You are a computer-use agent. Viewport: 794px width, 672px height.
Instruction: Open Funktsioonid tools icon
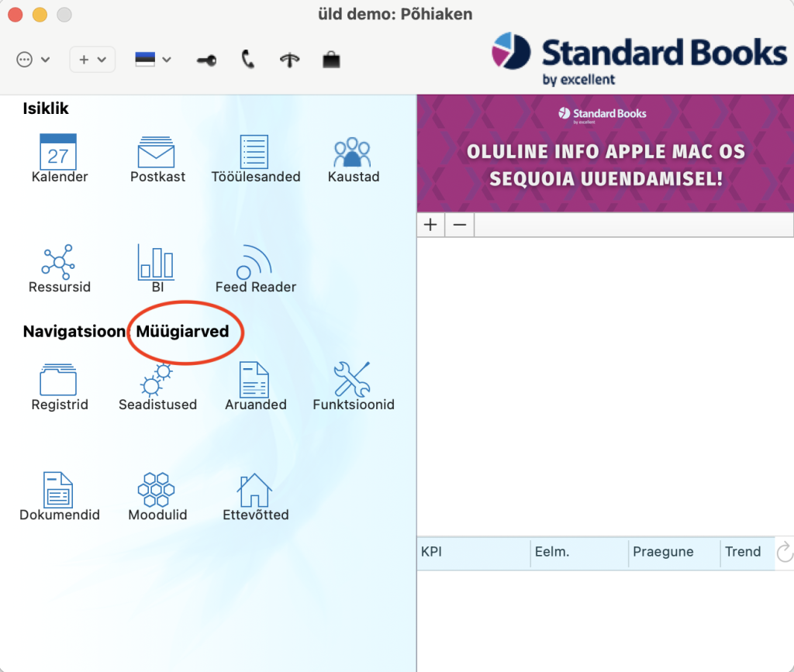pos(353,380)
